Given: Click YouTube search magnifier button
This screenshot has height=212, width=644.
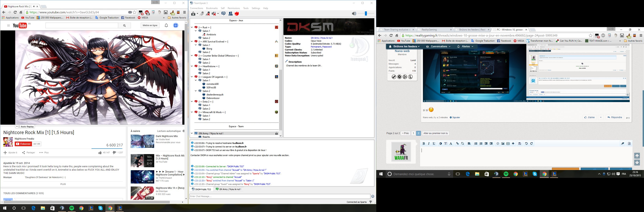Looking at the screenshot, I should 124,26.
